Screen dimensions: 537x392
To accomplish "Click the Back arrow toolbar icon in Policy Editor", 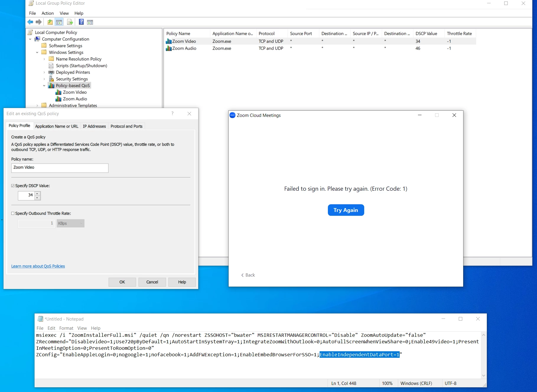I will (x=30, y=22).
